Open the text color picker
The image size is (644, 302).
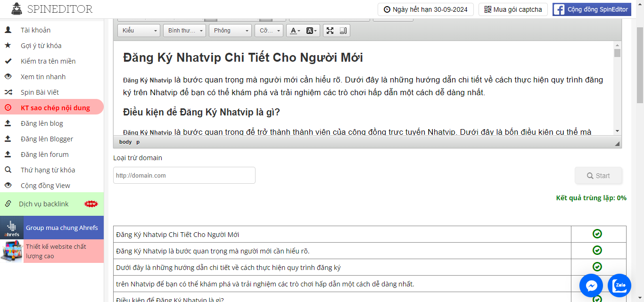pos(295,31)
